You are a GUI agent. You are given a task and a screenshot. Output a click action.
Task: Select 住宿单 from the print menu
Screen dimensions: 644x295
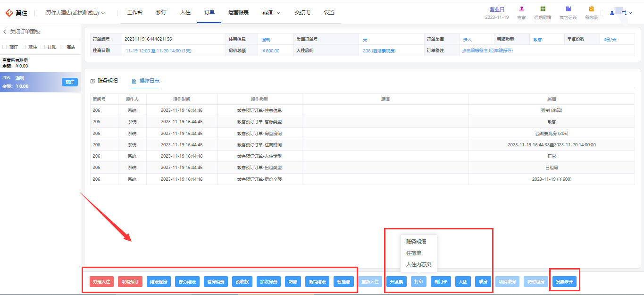coord(414,253)
